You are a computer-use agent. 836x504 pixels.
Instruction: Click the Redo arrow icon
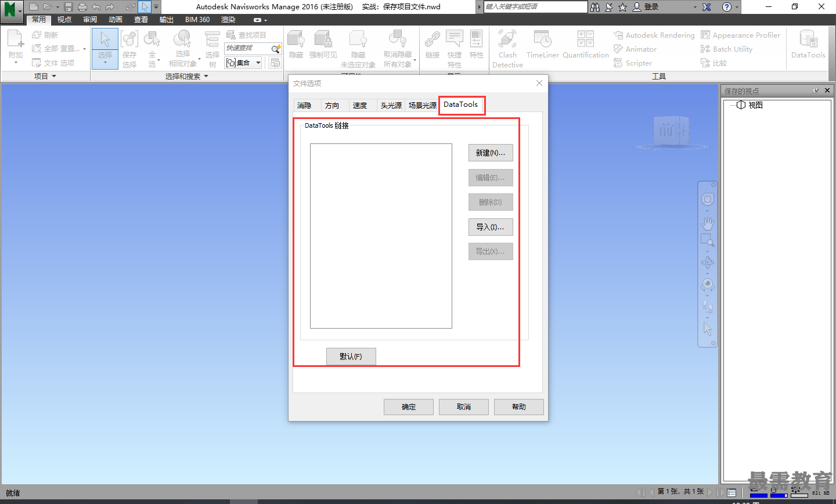(110, 7)
